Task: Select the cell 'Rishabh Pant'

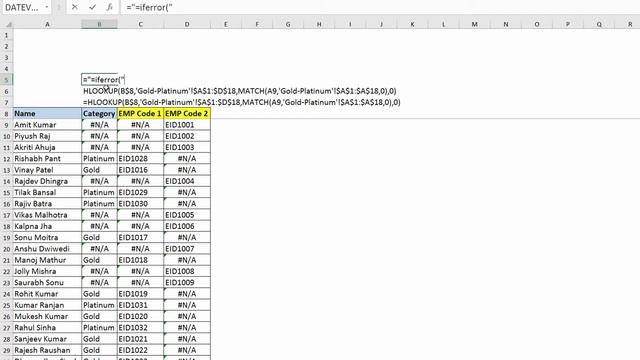Action: tap(47, 159)
